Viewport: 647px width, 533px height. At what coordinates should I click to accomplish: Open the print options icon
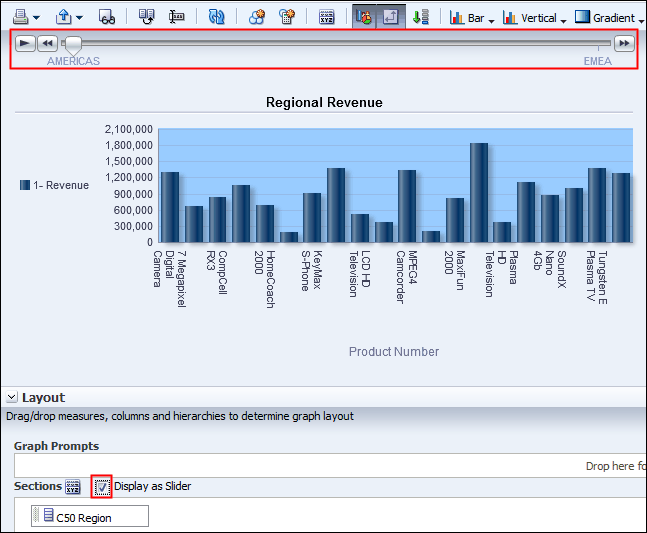click(x=21, y=17)
